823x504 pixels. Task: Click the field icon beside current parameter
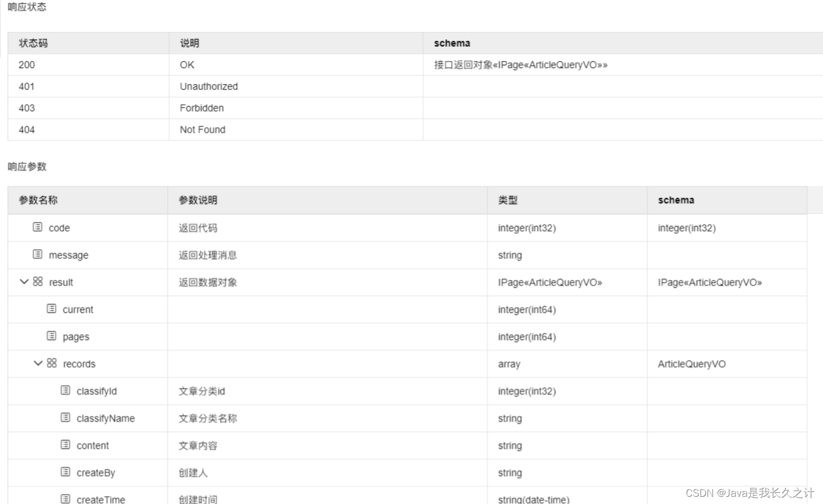52,309
